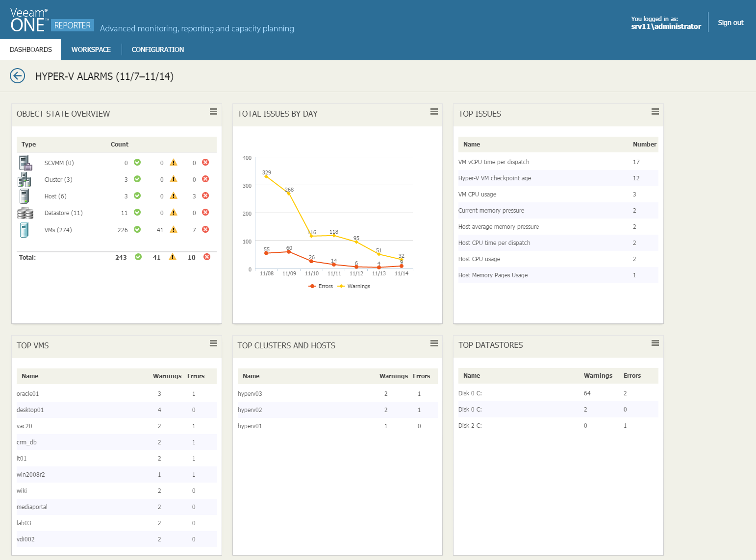Click the green healthy icon in Host row
The image size is (756, 560).
point(137,195)
